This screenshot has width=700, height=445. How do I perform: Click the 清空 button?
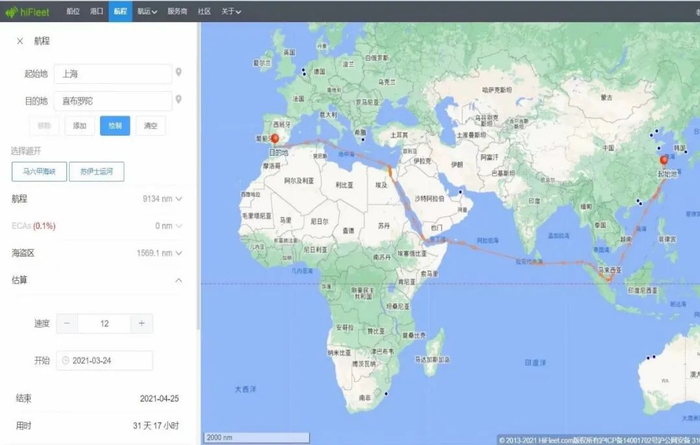point(150,126)
